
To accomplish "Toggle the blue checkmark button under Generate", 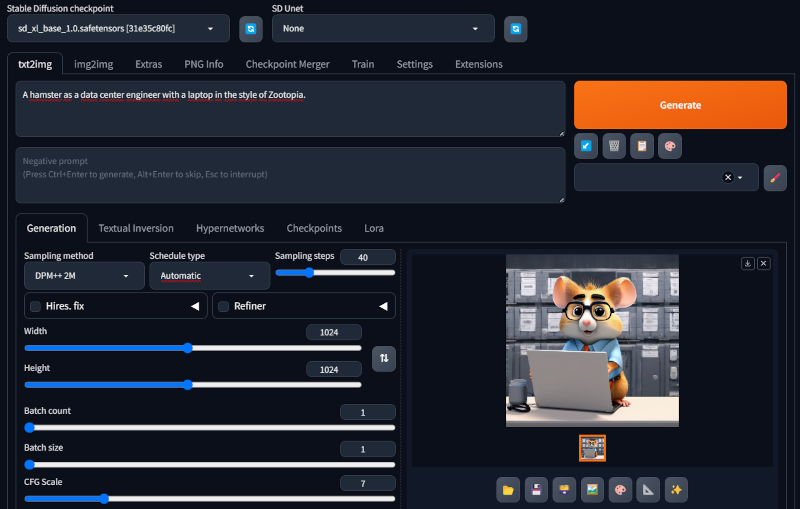I will point(586,146).
